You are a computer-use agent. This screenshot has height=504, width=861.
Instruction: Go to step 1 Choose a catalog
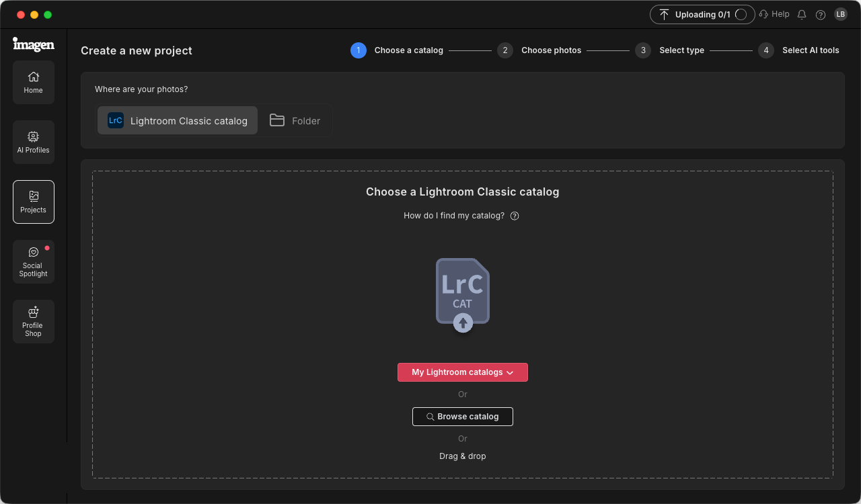(397, 50)
